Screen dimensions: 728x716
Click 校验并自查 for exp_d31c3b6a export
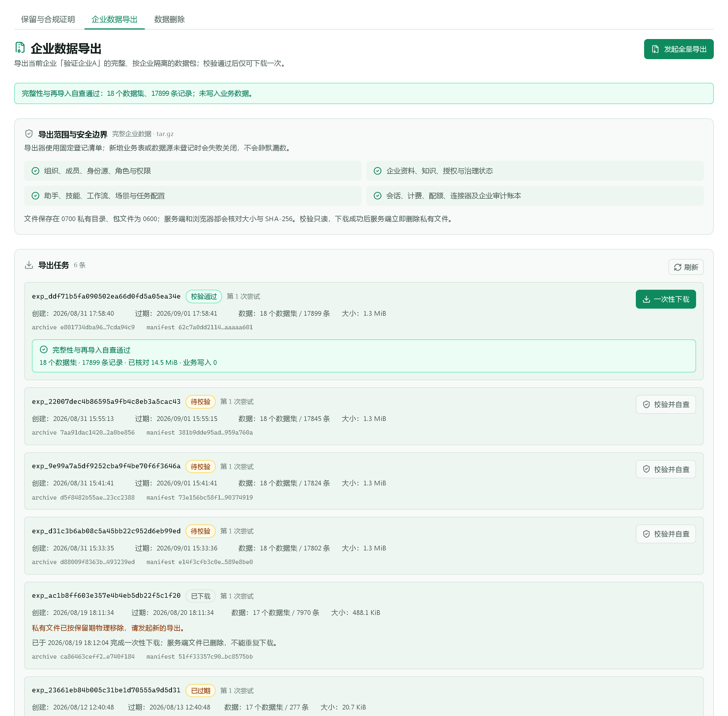666,534
